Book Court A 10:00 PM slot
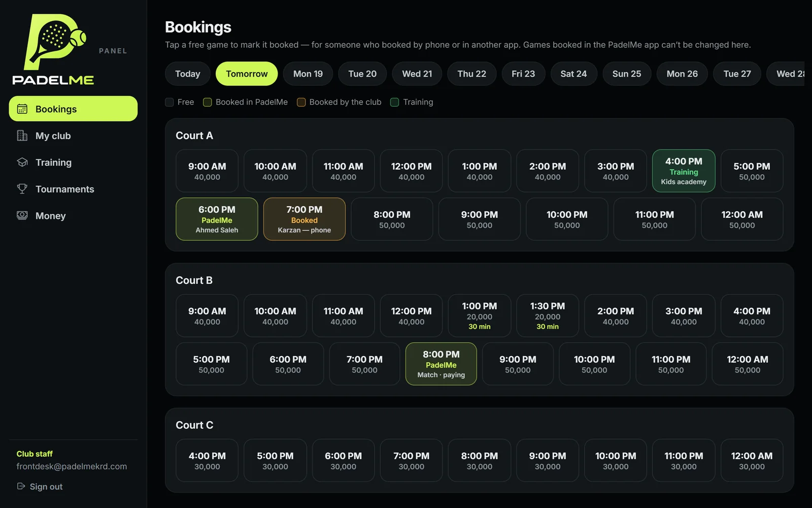The height and width of the screenshot is (508, 812). click(567, 219)
